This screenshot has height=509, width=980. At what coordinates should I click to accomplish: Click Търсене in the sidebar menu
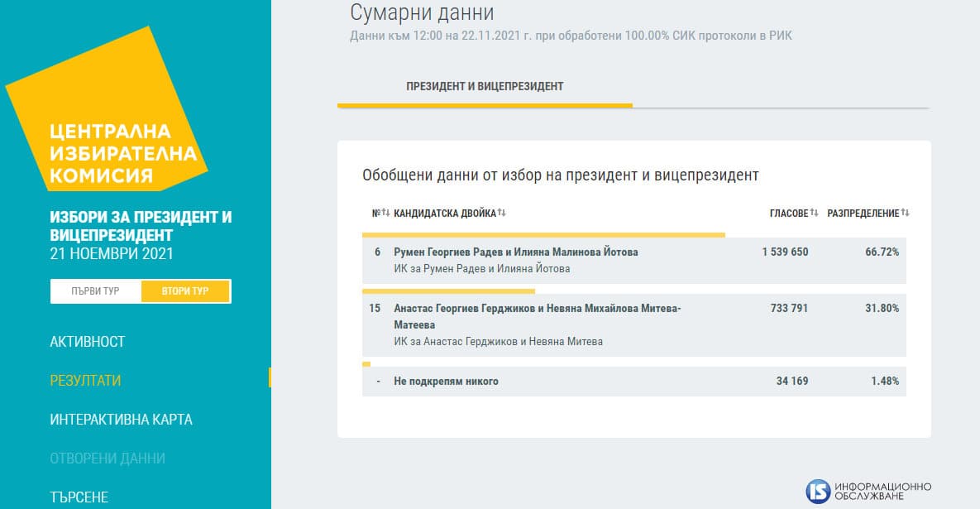tap(79, 497)
